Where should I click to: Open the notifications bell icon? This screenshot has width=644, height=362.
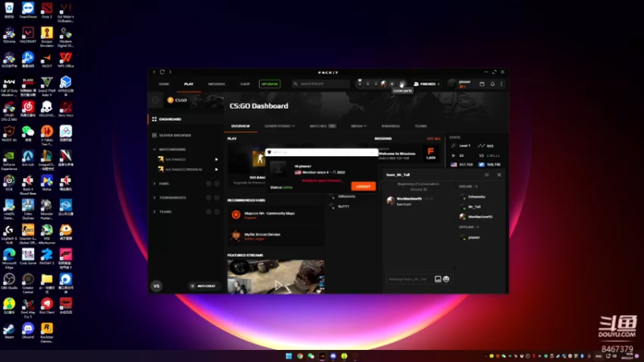pos(493,84)
